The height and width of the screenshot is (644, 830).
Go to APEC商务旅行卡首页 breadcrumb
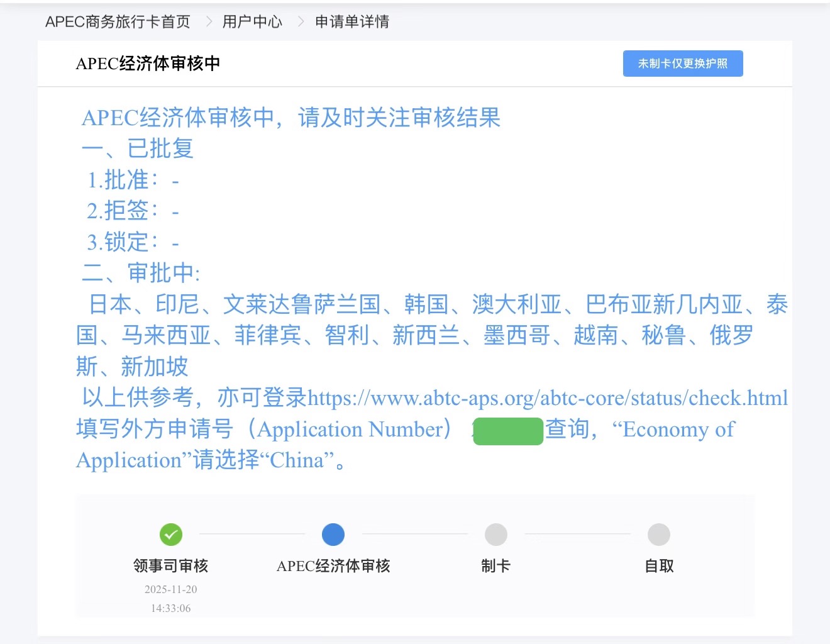118,22
